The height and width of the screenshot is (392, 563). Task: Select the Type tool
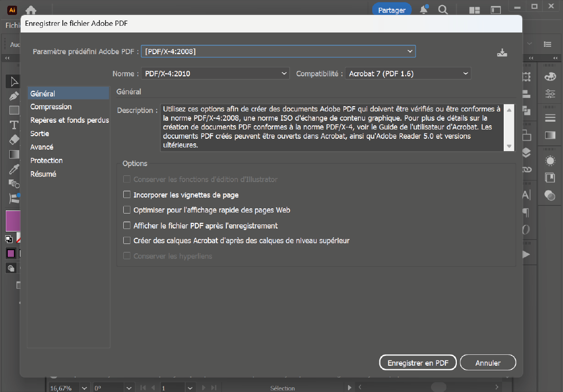point(14,125)
